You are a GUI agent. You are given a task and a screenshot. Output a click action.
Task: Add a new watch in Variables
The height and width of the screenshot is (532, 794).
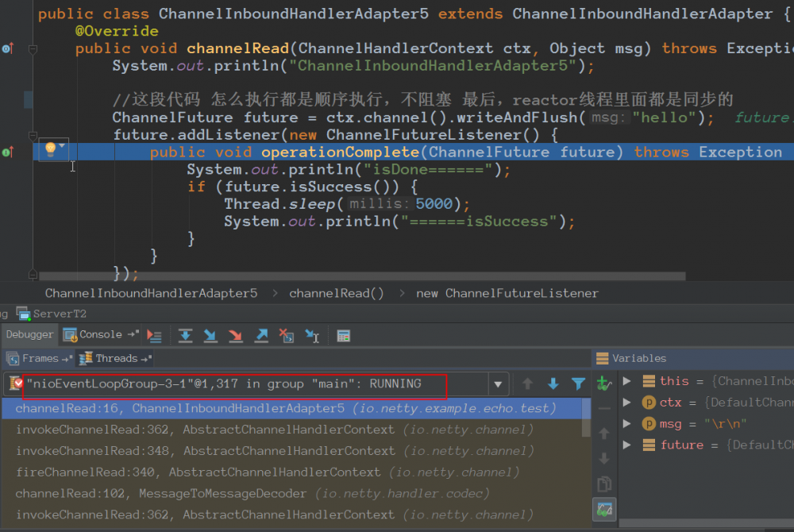604,384
